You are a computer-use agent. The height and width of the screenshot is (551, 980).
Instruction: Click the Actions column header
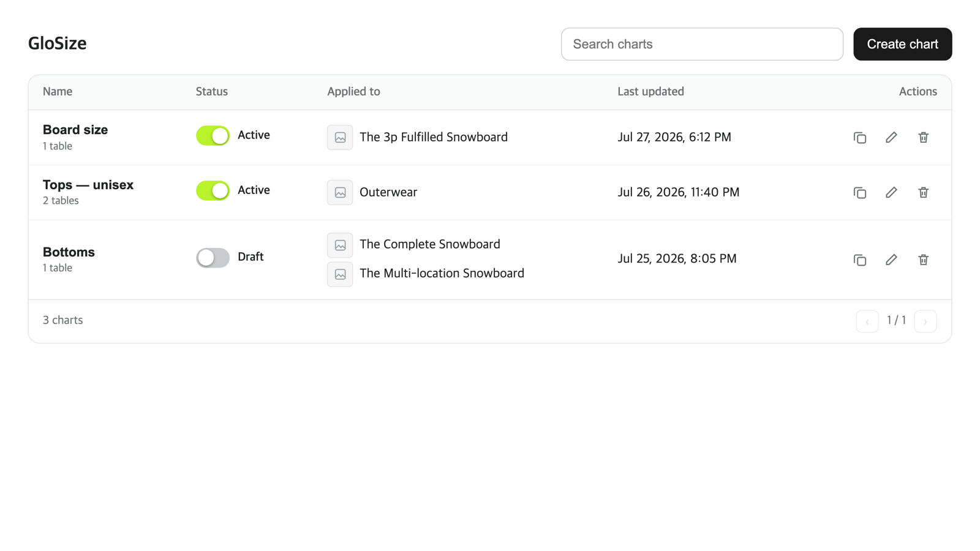[x=918, y=92]
